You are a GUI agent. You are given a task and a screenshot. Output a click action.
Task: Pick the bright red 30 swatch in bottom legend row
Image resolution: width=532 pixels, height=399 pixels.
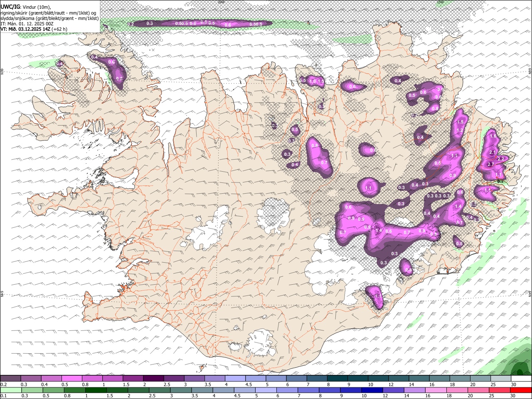click(521, 390)
